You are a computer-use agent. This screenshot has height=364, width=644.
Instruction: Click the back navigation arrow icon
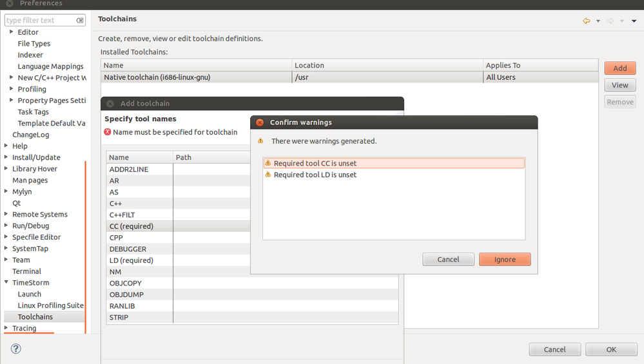(x=587, y=21)
